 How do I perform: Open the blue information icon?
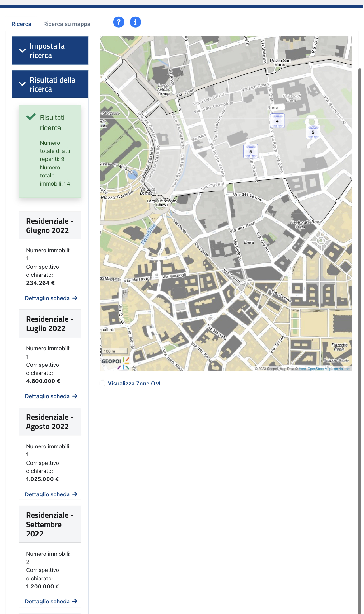pos(135,22)
